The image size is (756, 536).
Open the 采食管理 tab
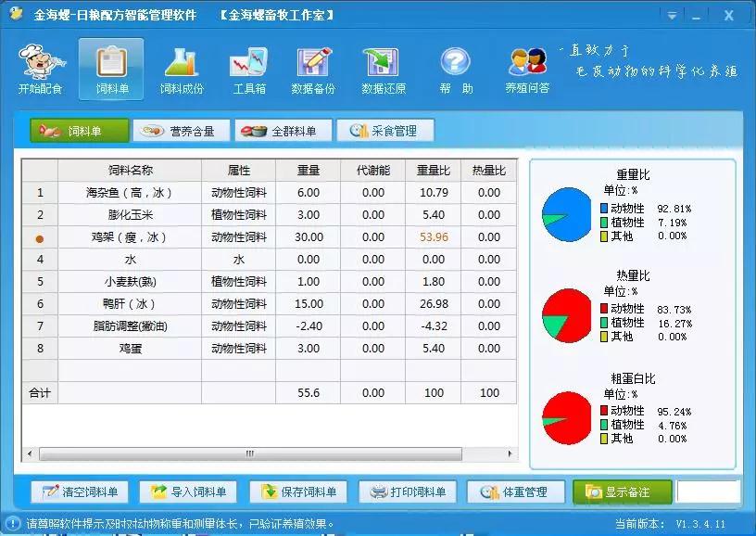pos(384,132)
